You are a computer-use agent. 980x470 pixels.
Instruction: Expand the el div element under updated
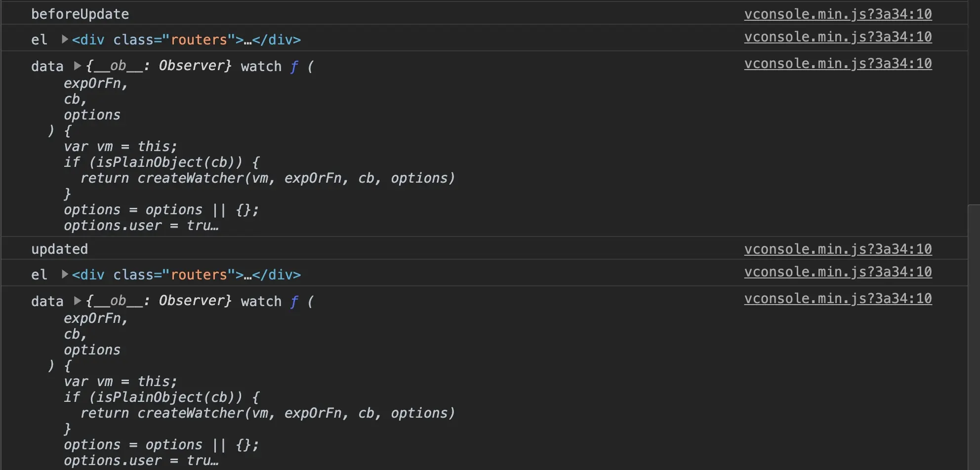pyautogui.click(x=65, y=274)
